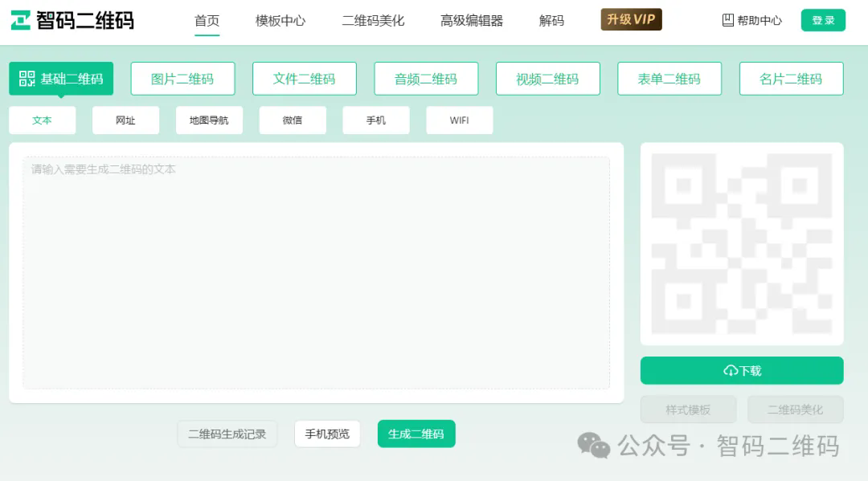
Task: Open the 二维码美化 top menu item
Action: [x=373, y=21]
